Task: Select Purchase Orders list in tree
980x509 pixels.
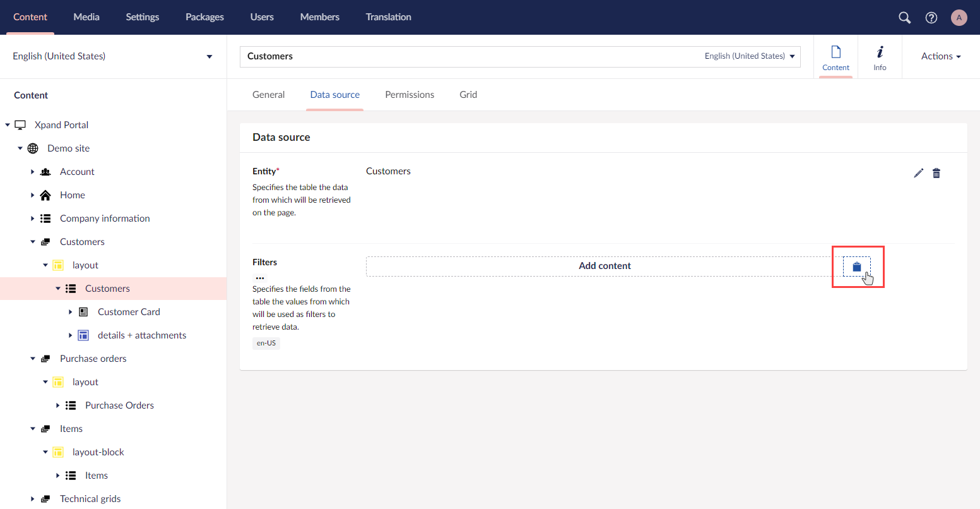Action: (x=119, y=405)
